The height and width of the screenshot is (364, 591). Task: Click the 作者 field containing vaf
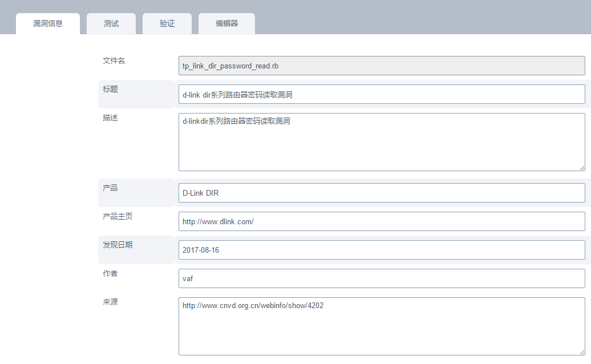tap(382, 278)
